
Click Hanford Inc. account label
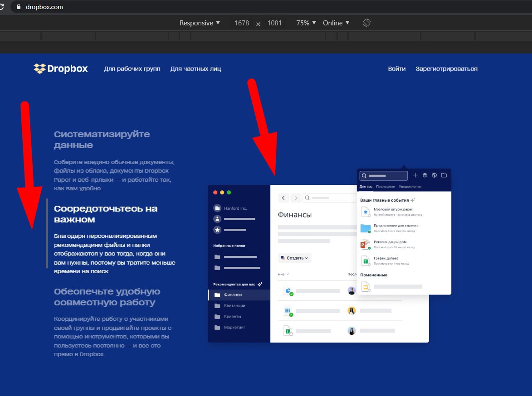pos(235,208)
